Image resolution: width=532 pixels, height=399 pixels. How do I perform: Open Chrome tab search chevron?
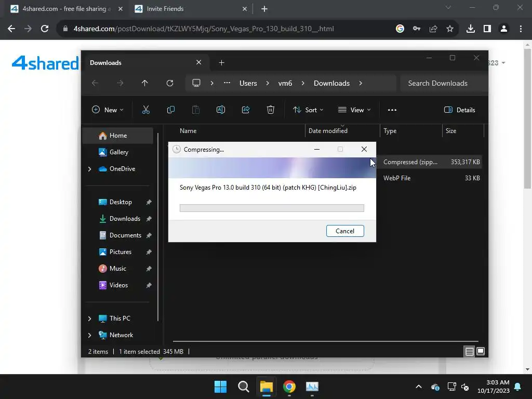pyautogui.click(x=448, y=7)
